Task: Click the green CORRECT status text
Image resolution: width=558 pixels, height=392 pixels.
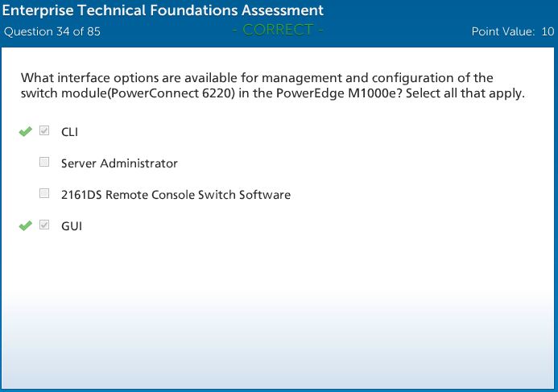Action: pyautogui.click(x=277, y=31)
